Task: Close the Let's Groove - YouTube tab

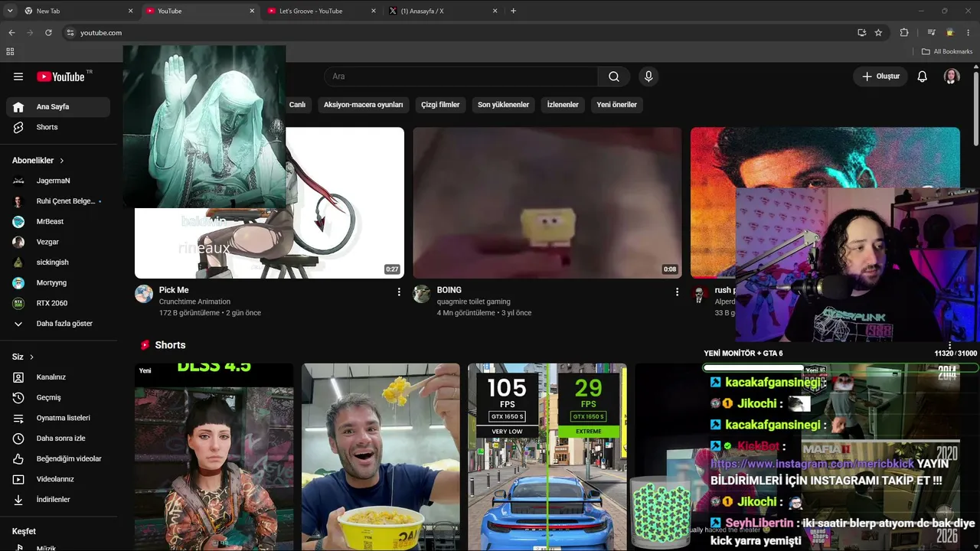Action: (374, 11)
